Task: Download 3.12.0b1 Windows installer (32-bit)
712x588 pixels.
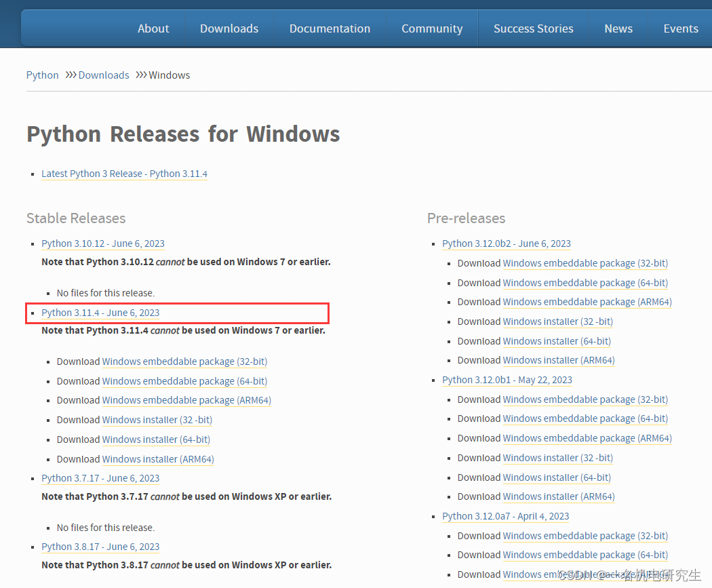Action: [557, 458]
